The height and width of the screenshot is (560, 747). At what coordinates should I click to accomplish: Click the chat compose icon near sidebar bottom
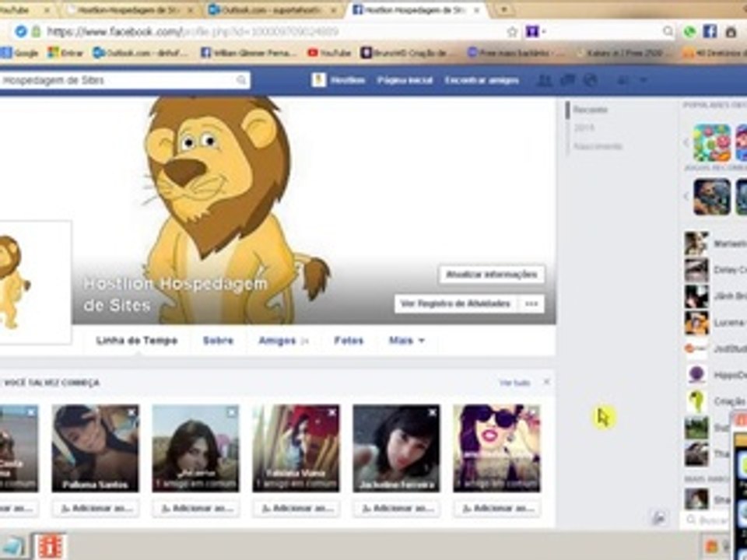click(x=659, y=518)
